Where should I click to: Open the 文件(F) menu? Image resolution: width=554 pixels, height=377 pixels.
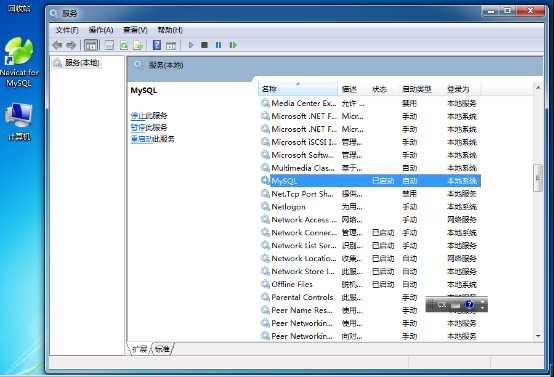[x=67, y=30]
